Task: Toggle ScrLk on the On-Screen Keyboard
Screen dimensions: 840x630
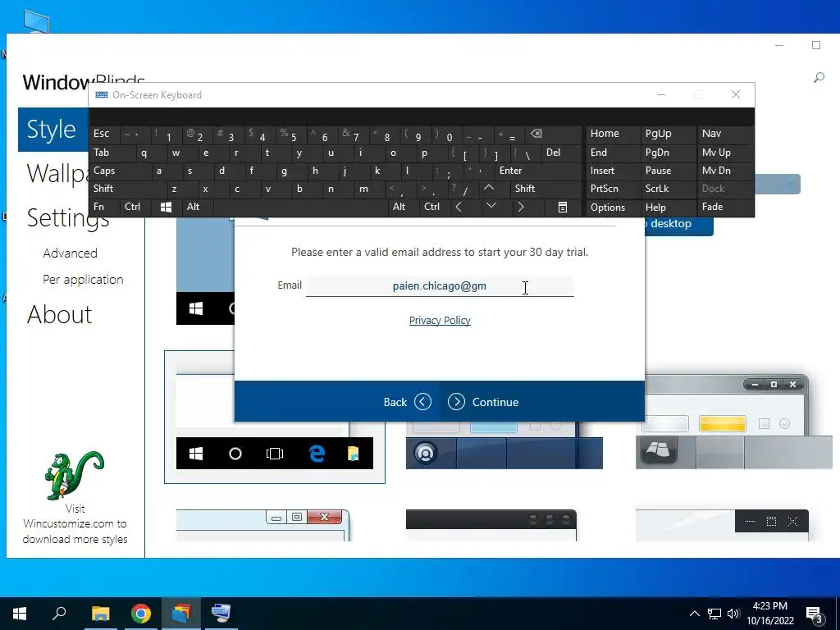Action: pos(668,189)
